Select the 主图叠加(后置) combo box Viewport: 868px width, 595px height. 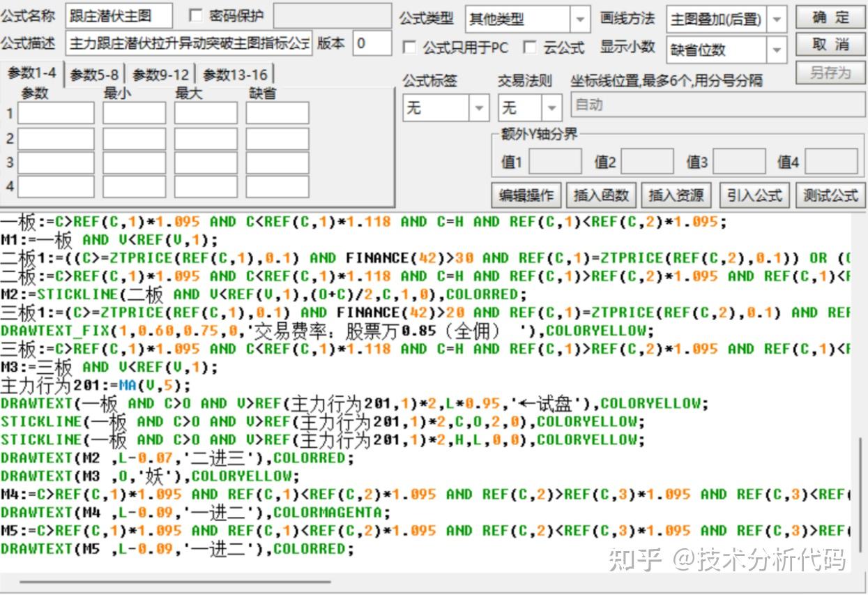[x=726, y=20]
